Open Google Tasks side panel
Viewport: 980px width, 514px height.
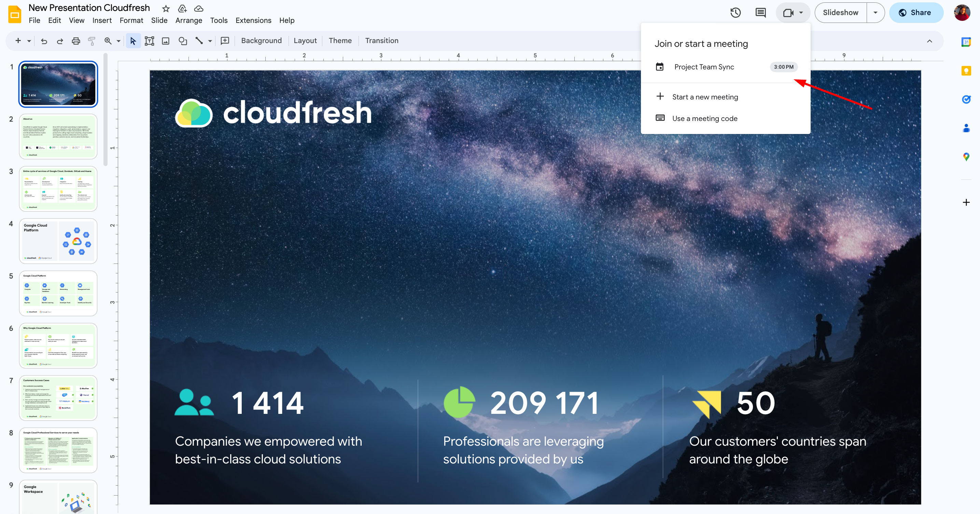pyautogui.click(x=966, y=99)
